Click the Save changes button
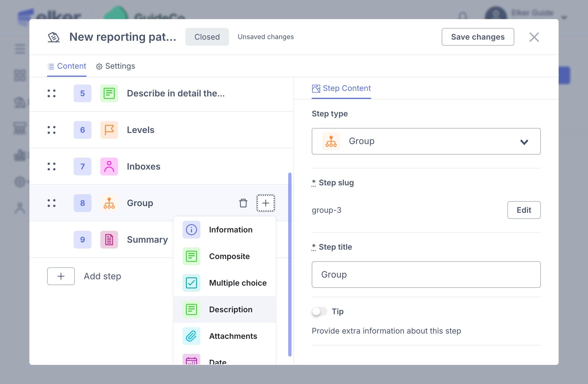 477,37
